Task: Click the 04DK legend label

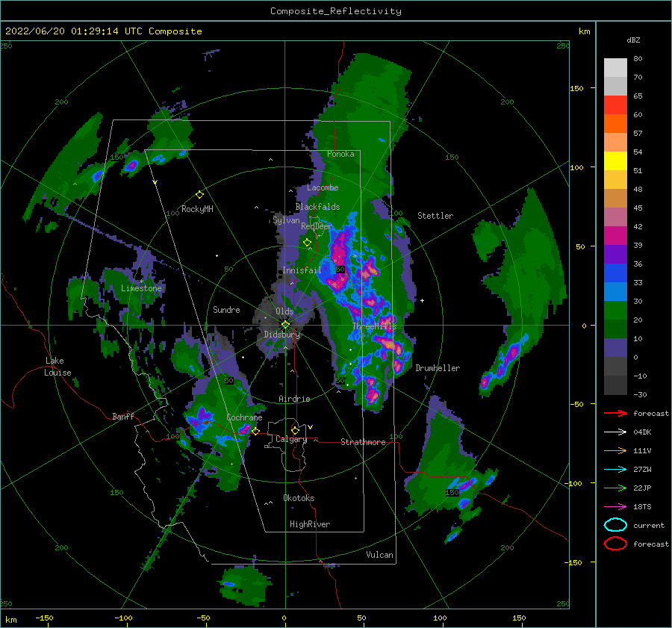Action: pos(642,432)
